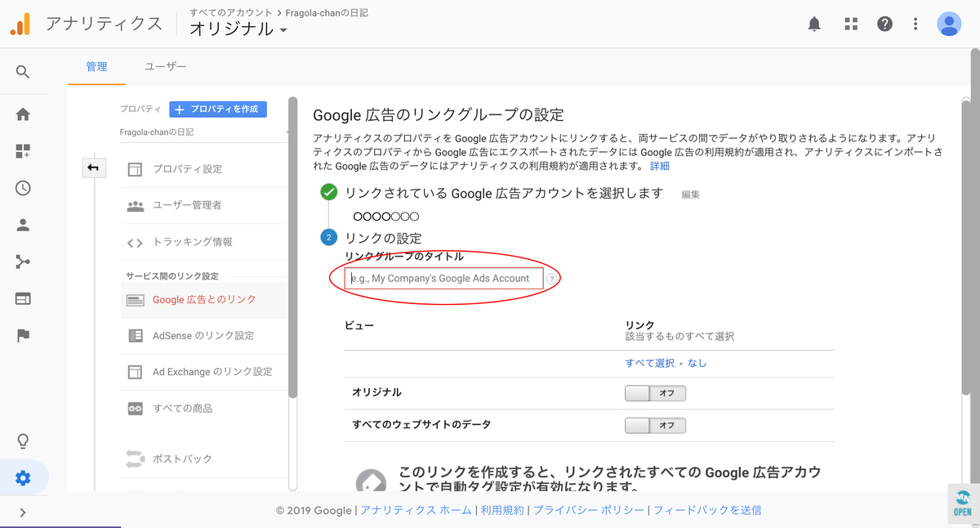Open the Google apps grid

click(x=851, y=24)
